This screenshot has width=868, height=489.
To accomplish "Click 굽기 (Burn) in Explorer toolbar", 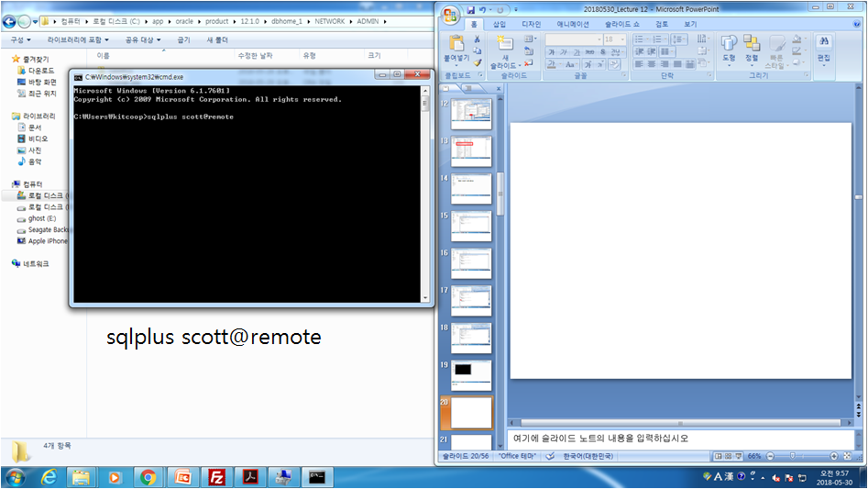I will point(183,39).
